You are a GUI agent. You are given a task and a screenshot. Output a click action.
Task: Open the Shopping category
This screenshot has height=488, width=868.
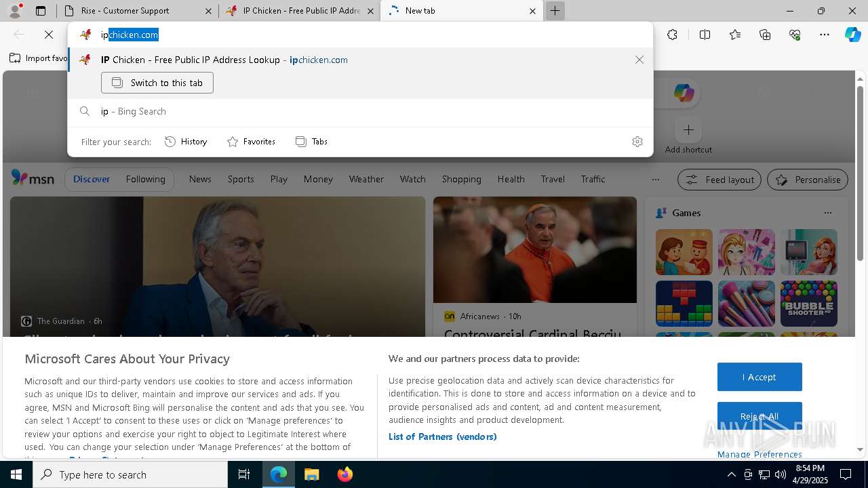point(461,179)
